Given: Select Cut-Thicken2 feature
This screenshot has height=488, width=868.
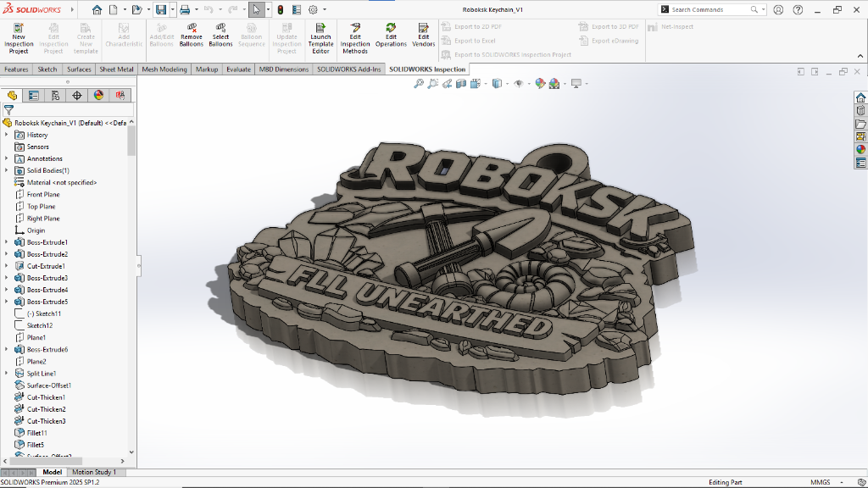Looking at the screenshot, I should [x=46, y=409].
